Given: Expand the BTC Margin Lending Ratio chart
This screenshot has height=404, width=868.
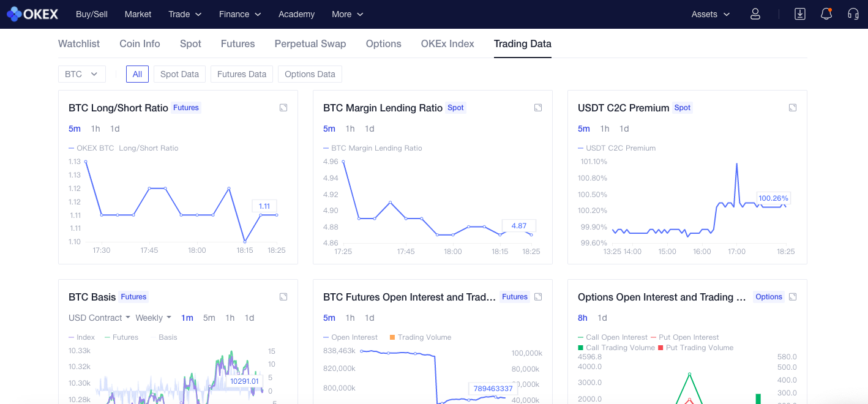Looking at the screenshot, I should point(538,108).
